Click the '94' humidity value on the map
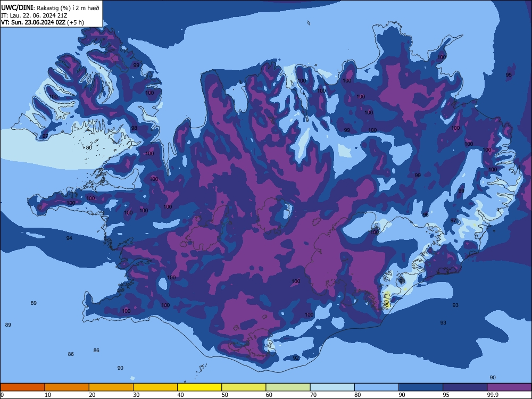The image size is (532, 399). 69,238
